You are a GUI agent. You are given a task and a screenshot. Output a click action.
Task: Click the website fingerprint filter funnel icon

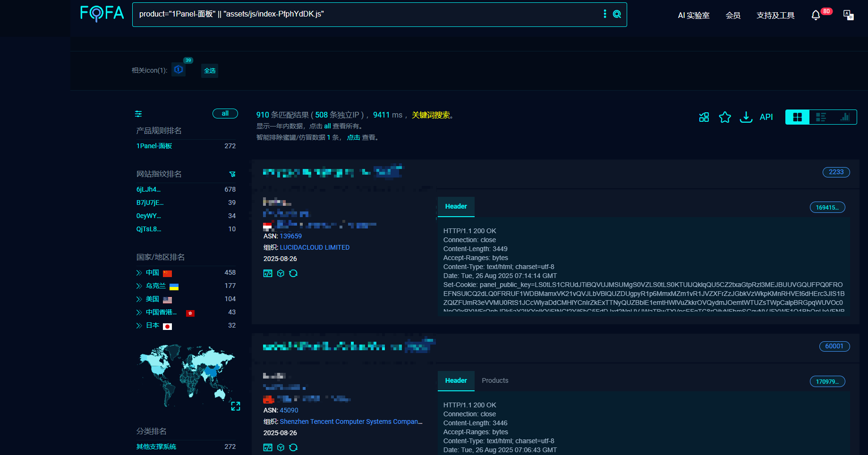[x=232, y=174]
